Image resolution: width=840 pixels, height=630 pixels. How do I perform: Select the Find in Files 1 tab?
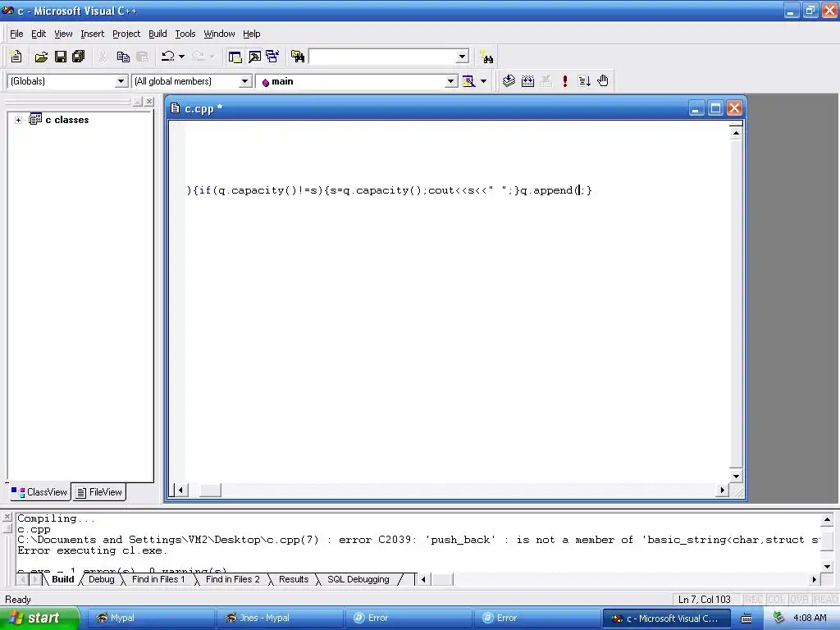point(158,579)
